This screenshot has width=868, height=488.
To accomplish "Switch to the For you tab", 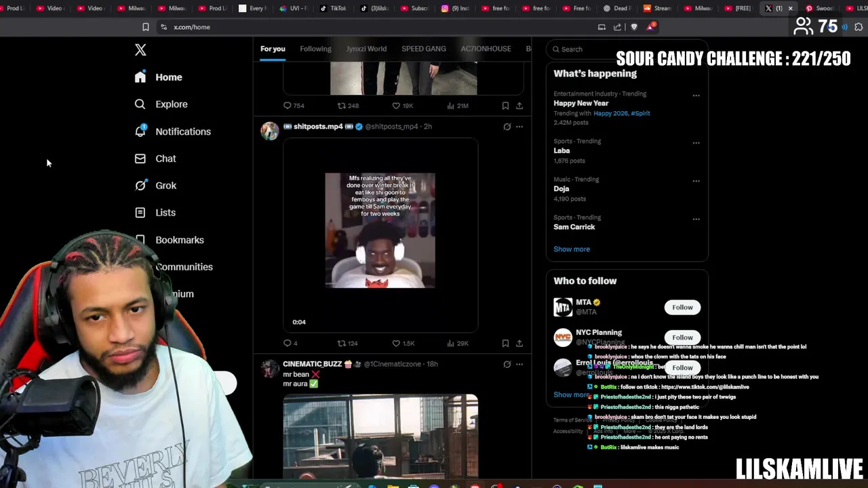I will pos(273,49).
